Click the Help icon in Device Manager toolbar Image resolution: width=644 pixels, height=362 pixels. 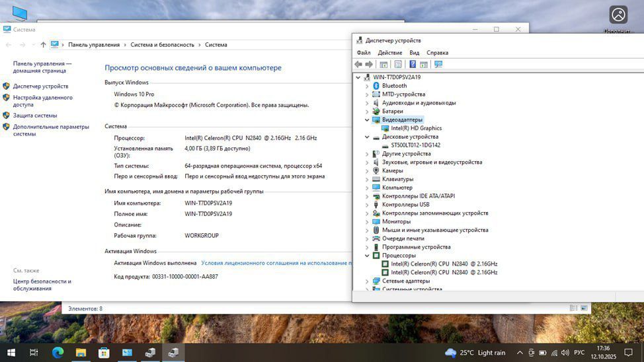point(413,64)
